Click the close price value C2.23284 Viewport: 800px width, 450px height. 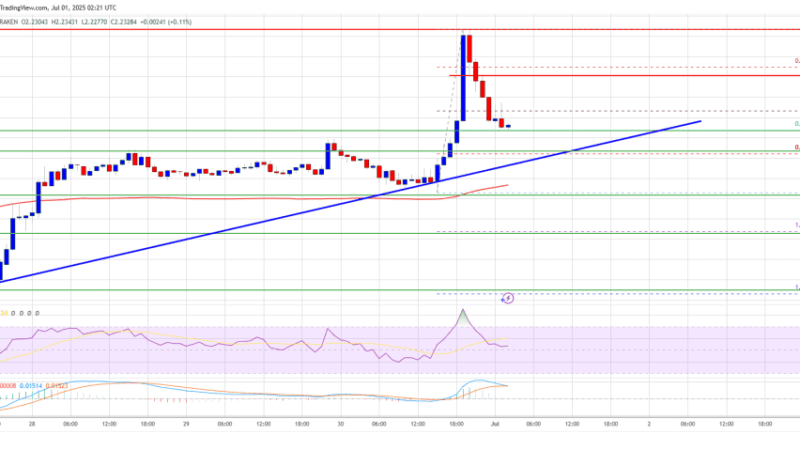point(125,22)
